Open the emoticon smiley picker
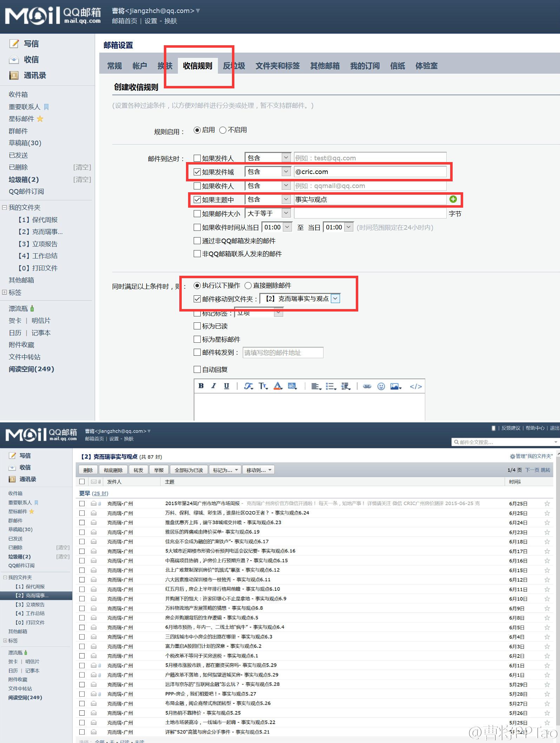This screenshot has height=743, width=560. coord(381,386)
